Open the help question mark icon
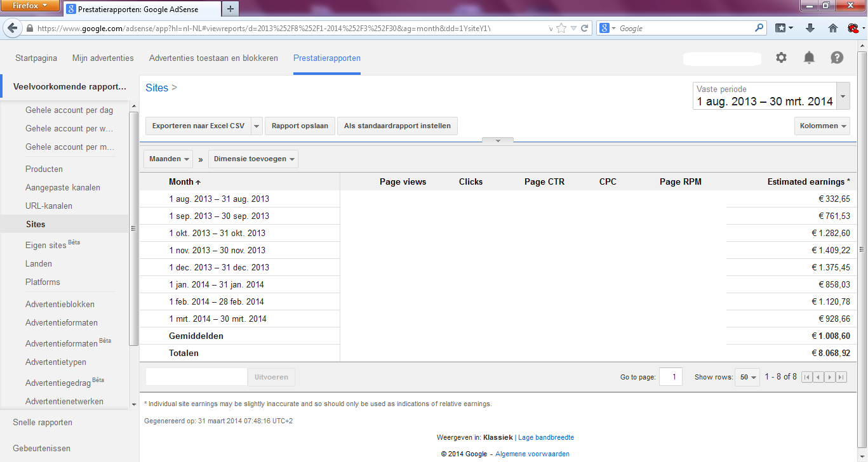Screen dimensions: 868x462 click(x=837, y=58)
